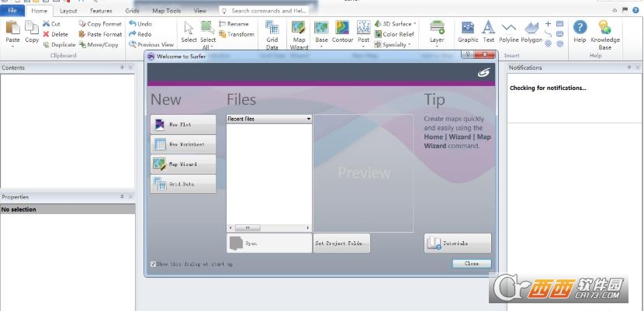Switch to the Layout ribbon tab
This screenshot has height=311, width=644.
point(68,11)
